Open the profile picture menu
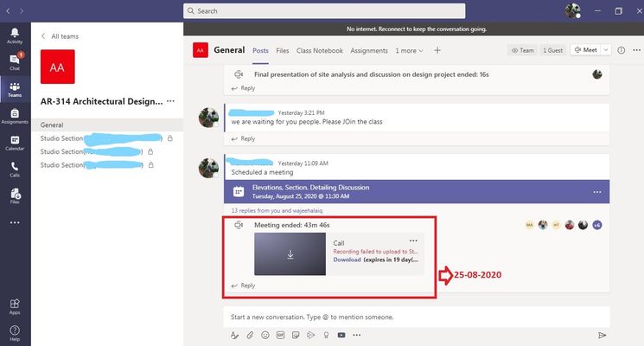Screen dimensions: 644x346 [x=572, y=10]
